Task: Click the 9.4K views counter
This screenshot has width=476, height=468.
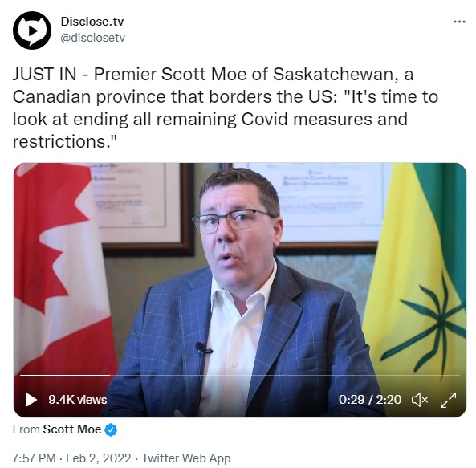Action: point(78,400)
